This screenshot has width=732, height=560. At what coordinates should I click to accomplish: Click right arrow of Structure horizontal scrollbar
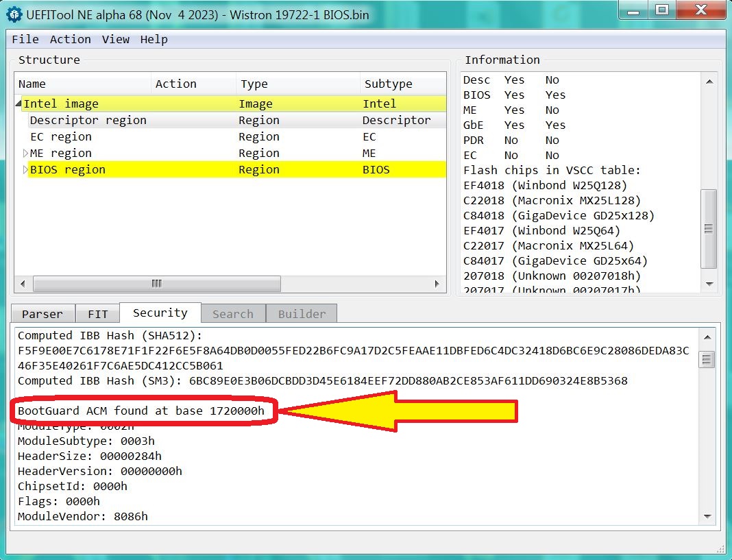[x=437, y=284]
